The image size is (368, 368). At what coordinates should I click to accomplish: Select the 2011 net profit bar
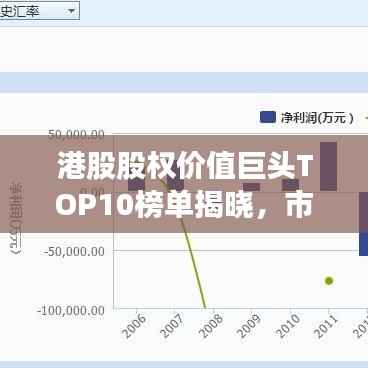[329, 166]
